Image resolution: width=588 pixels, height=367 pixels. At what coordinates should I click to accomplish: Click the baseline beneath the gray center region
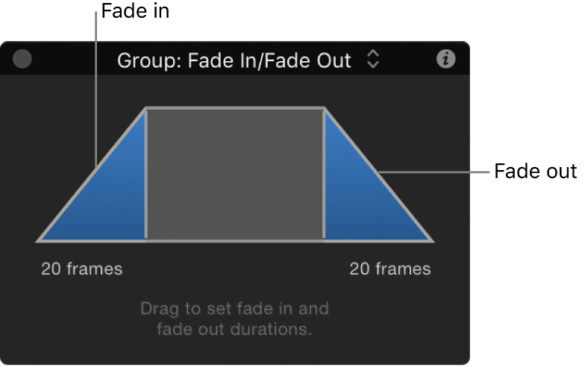pos(234,240)
